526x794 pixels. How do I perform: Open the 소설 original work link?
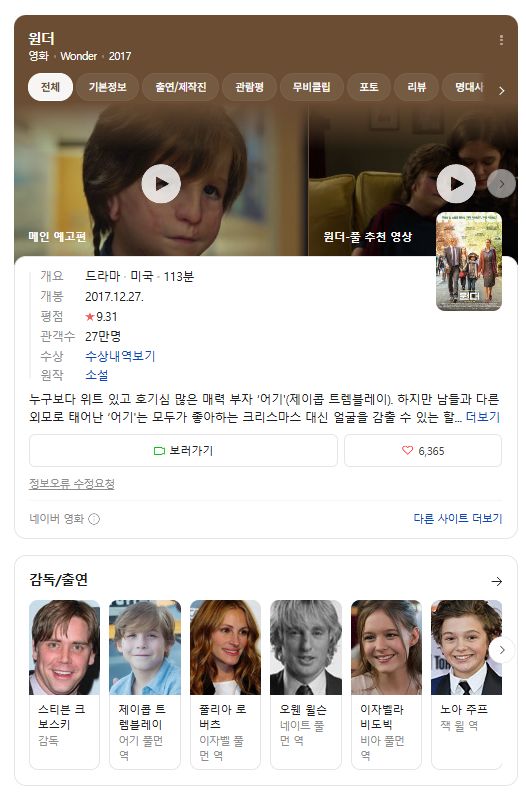coord(97,375)
